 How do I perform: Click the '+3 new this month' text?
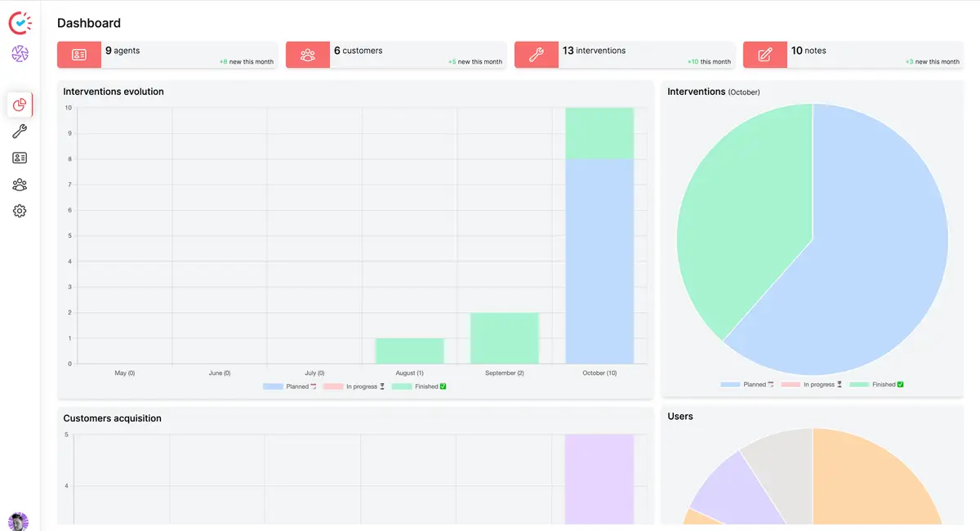pyautogui.click(x=932, y=62)
